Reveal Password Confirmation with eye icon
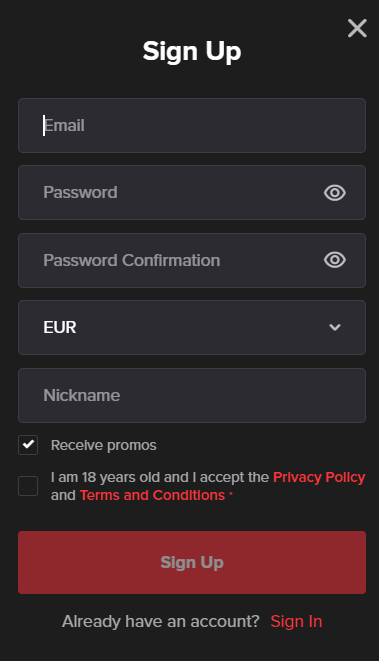 pos(335,260)
